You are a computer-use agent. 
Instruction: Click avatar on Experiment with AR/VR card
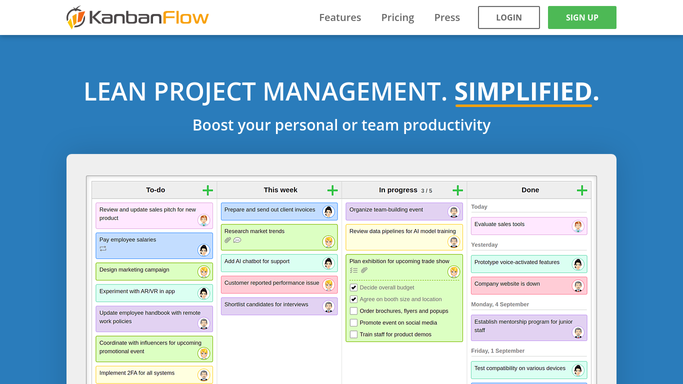coord(203,293)
